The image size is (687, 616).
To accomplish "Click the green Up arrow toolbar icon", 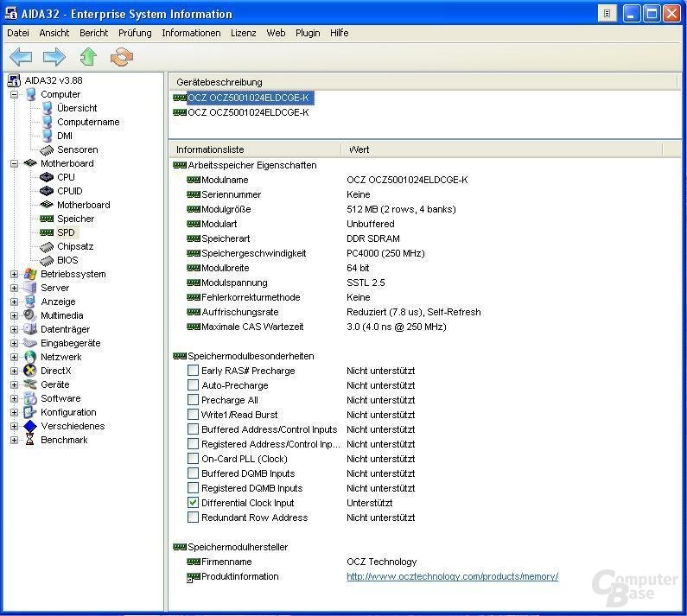I will point(88,57).
